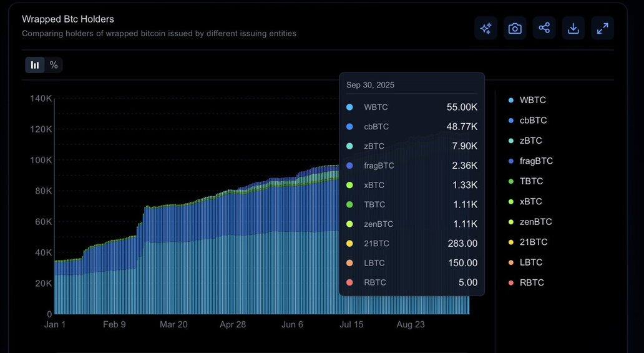Click the Mar 20 x-axis label

pyautogui.click(x=173, y=325)
